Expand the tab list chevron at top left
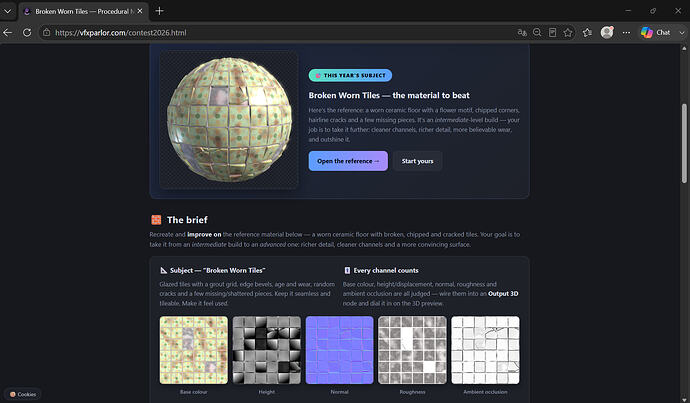This screenshot has height=403, width=690. click(7, 11)
